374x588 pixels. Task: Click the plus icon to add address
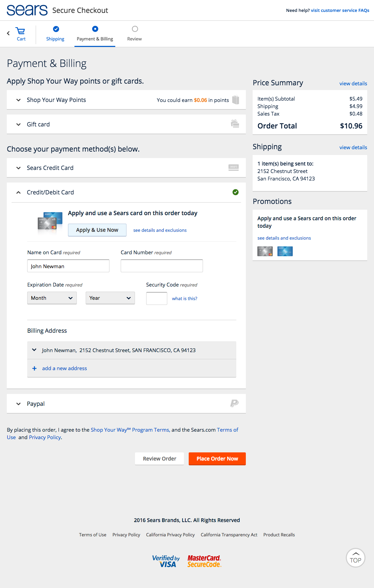(x=34, y=368)
